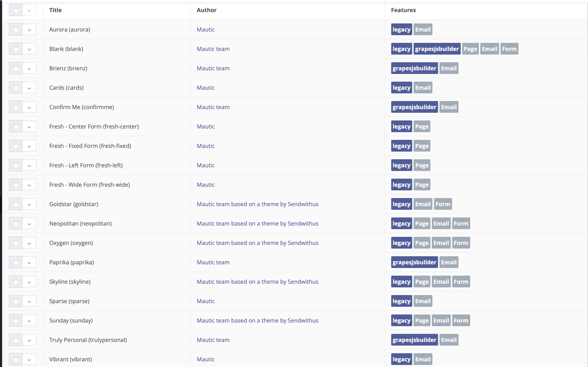
Task: Expand the dropdown for Vibrant theme
Action: (x=29, y=359)
